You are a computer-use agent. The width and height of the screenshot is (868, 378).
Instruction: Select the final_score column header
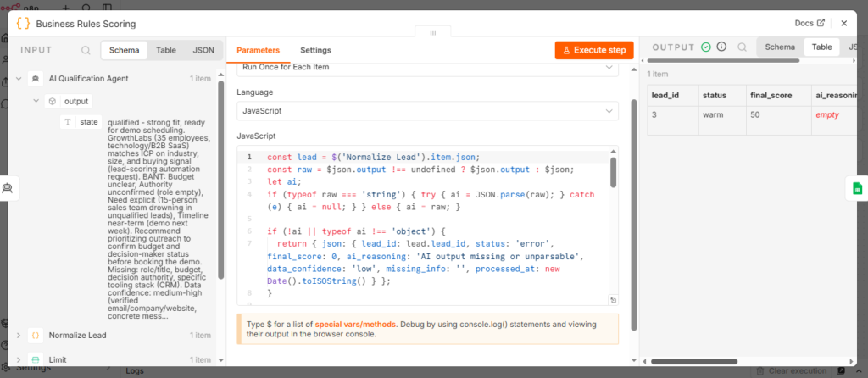[778, 95]
